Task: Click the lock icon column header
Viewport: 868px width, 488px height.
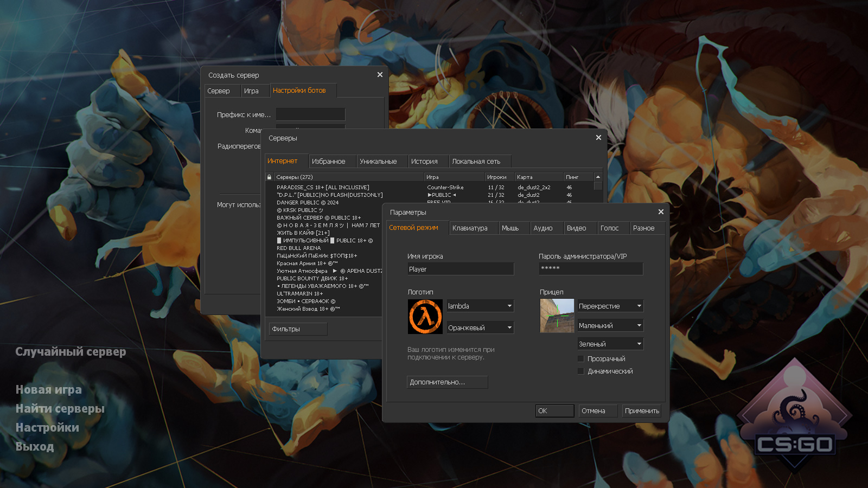Action: [269, 177]
